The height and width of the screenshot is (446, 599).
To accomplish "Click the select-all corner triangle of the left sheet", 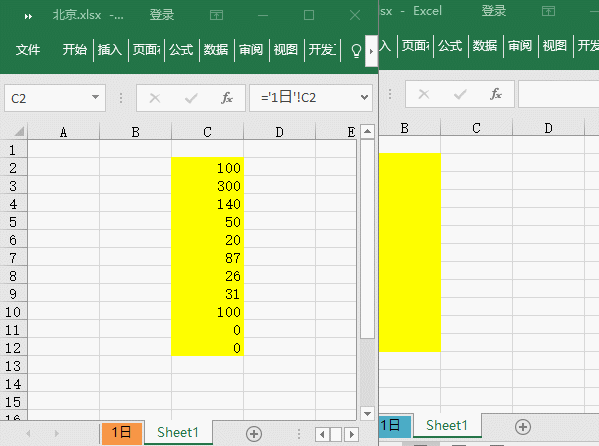I will click(18, 131).
